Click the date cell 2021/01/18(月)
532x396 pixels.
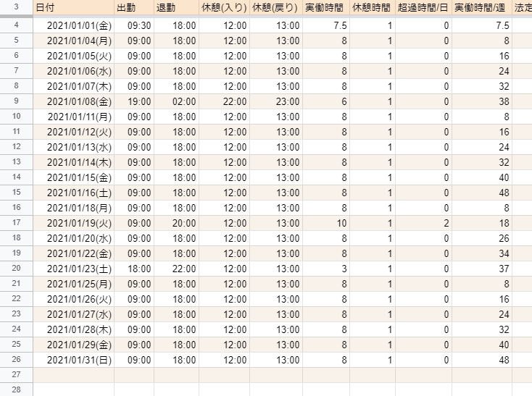click(x=73, y=208)
